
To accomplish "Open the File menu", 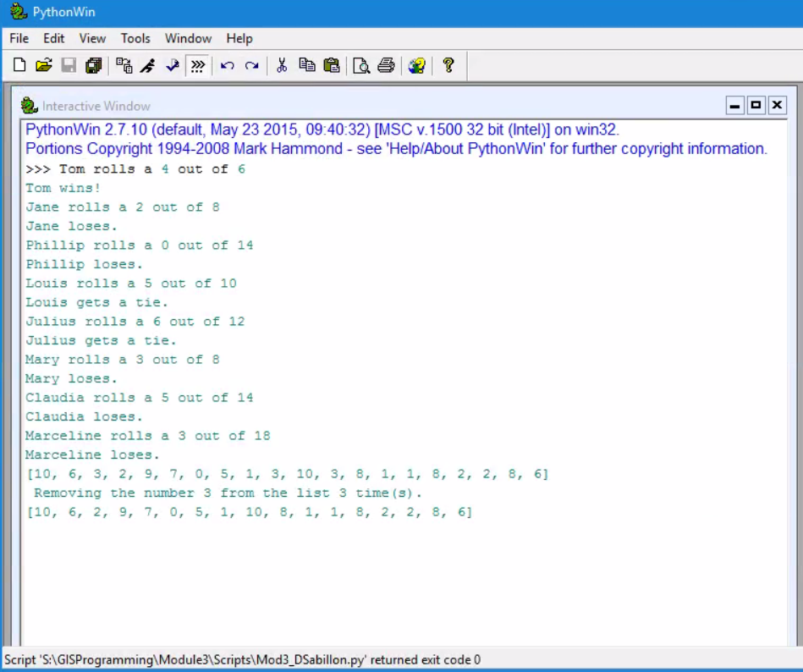I will 19,38.
